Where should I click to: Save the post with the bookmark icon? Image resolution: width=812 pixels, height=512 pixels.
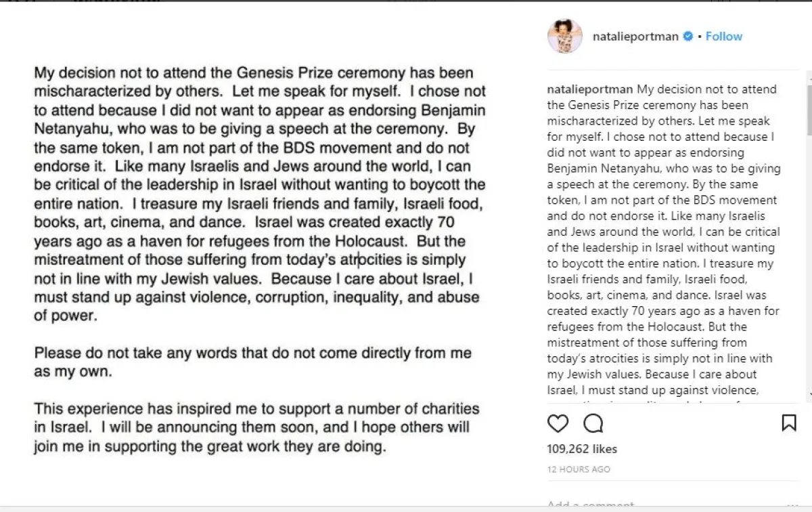789,423
